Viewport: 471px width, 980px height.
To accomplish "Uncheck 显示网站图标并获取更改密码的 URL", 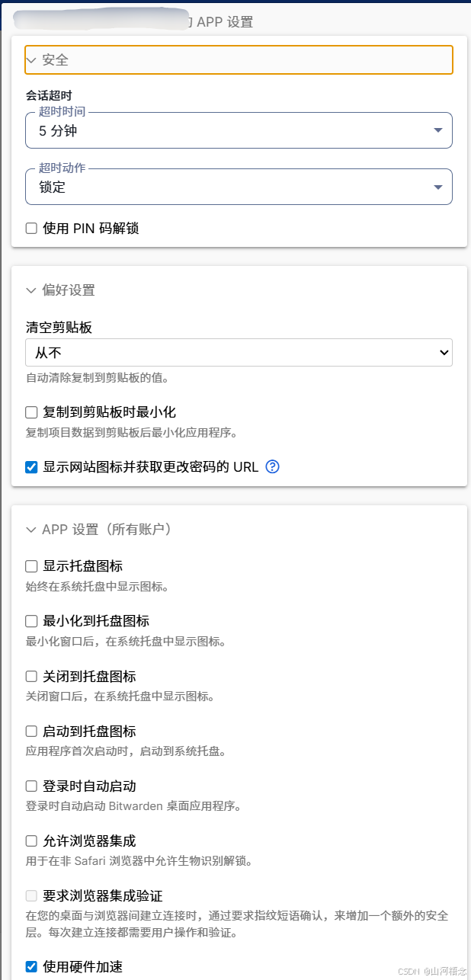I will point(31,467).
